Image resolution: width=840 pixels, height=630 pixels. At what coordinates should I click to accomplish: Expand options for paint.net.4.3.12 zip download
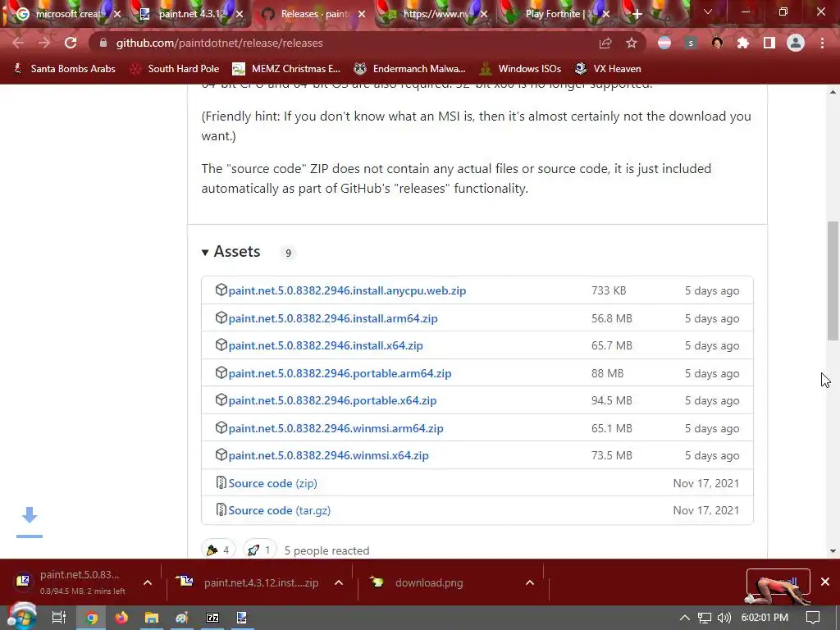[339, 583]
